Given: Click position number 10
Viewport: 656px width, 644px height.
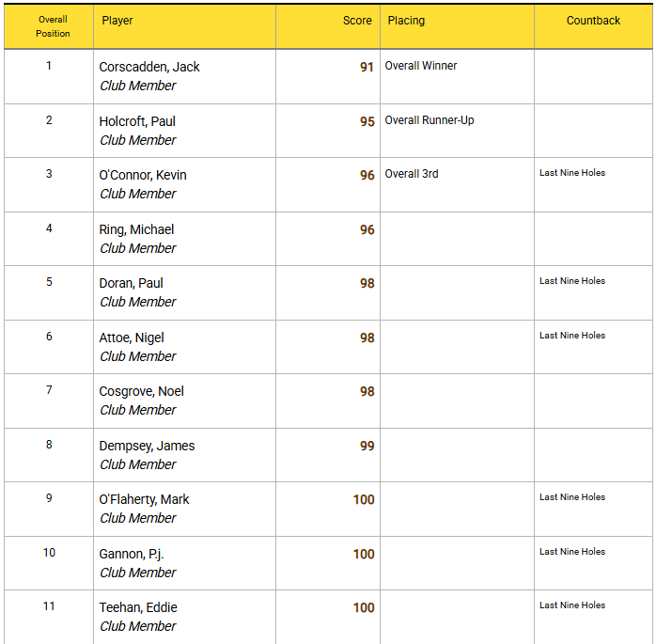Looking at the screenshot, I should pos(49,553).
